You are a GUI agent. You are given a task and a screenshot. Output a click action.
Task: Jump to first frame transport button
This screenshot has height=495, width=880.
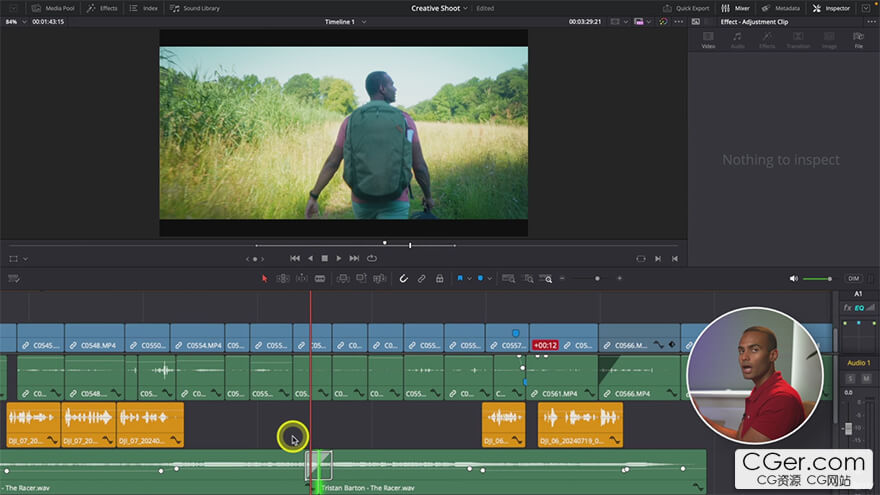[295, 258]
